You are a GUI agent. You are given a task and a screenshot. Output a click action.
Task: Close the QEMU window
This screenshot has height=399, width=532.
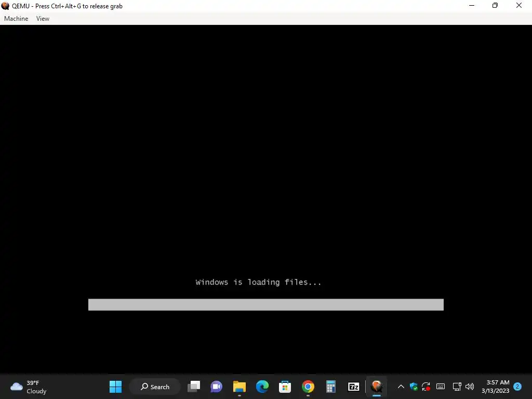(x=519, y=5)
